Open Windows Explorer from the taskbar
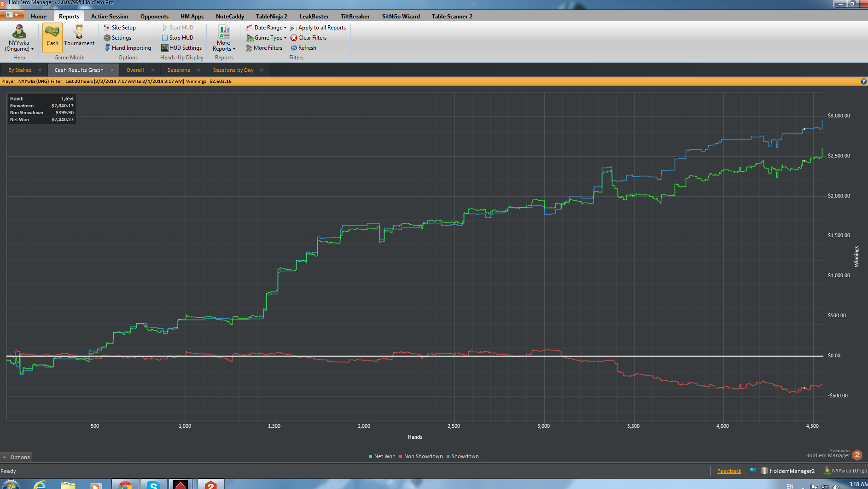The height and width of the screenshot is (489, 868). tap(68, 484)
